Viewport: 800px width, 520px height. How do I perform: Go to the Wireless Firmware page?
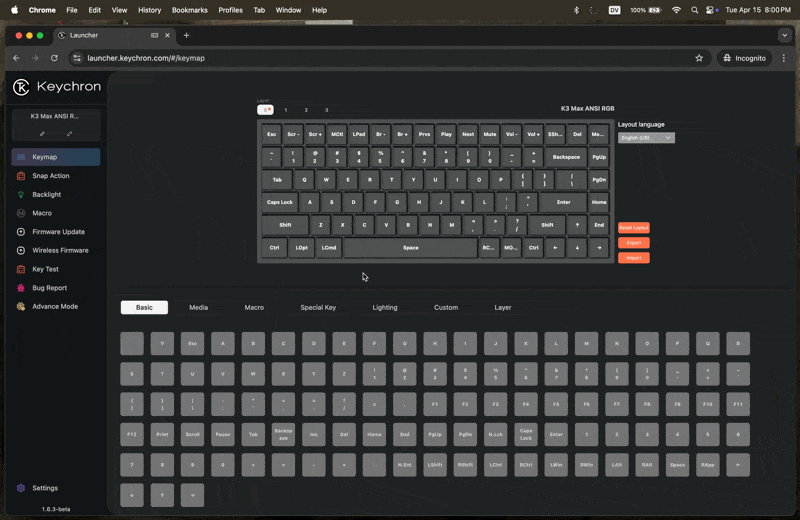click(x=60, y=251)
